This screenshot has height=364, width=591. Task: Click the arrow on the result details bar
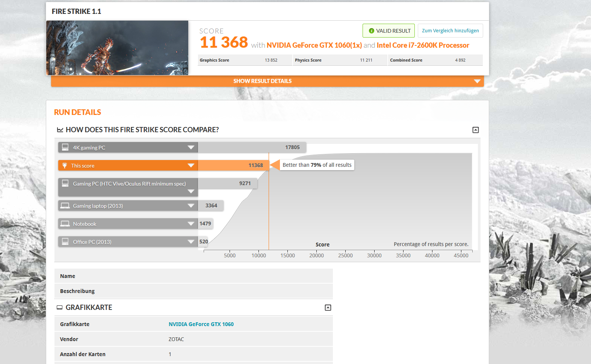[477, 81]
